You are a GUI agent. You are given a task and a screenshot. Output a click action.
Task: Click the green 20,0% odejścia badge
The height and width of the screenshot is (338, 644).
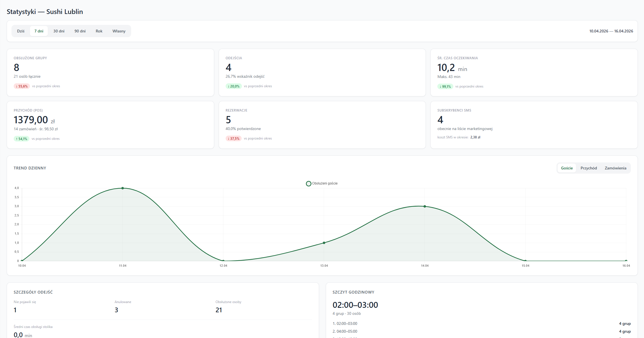pos(233,86)
